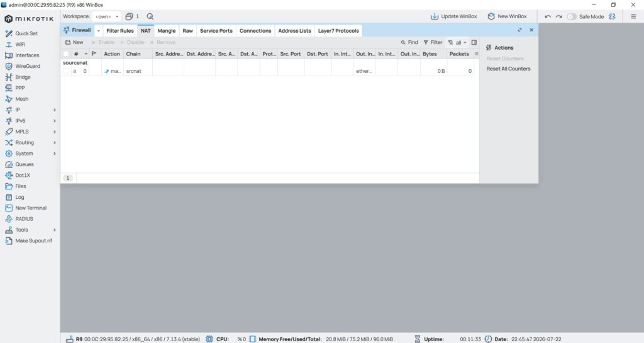Click Reset All Counters

[x=508, y=69]
